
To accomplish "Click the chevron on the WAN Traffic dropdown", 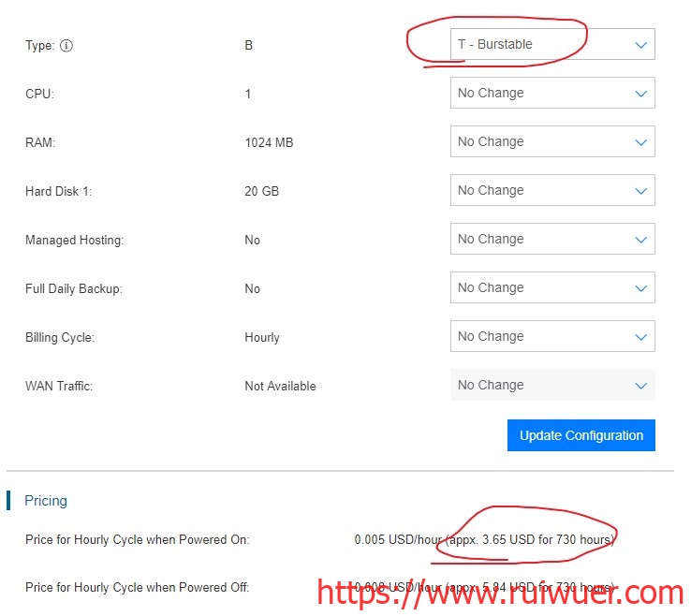I will (x=640, y=386).
